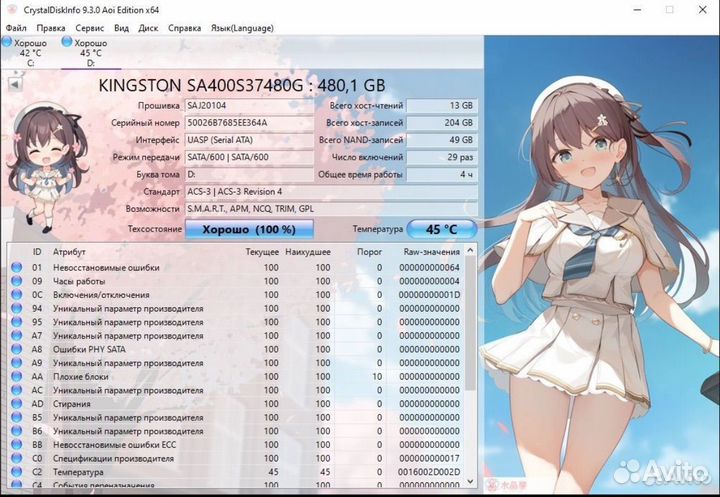Select the Температура attribute row
Viewport: 720px width, 497px height.
236,472
